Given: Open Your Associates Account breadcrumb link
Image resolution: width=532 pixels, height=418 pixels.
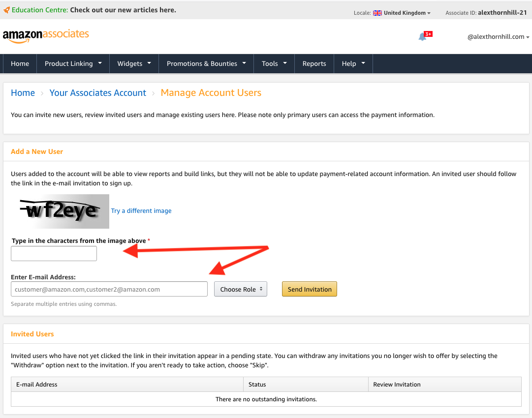Looking at the screenshot, I should [x=98, y=93].
